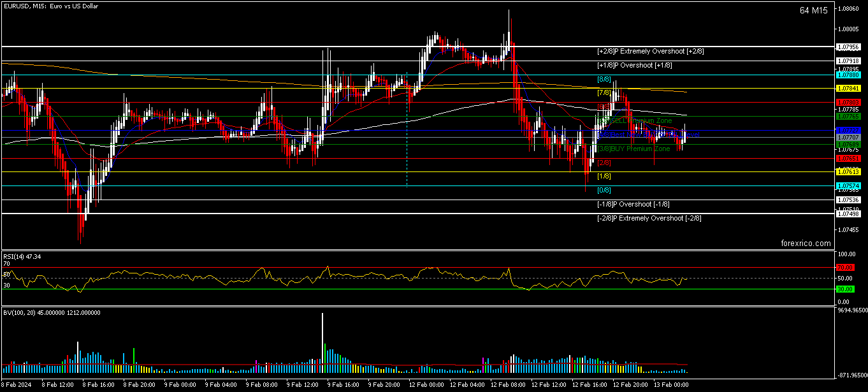
Task: Select the [+1/8]P Overshoot level label
Action: pyautogui.click(x=634, y=65)
